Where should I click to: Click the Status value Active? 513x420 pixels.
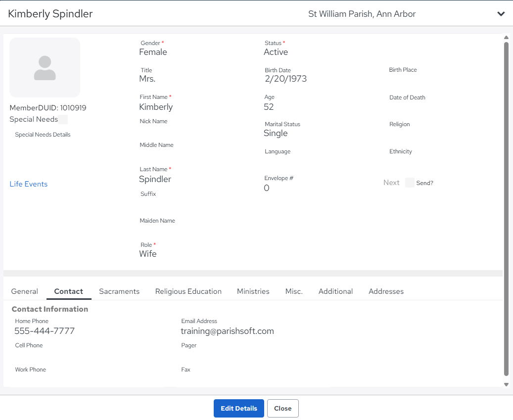(276, 52)
